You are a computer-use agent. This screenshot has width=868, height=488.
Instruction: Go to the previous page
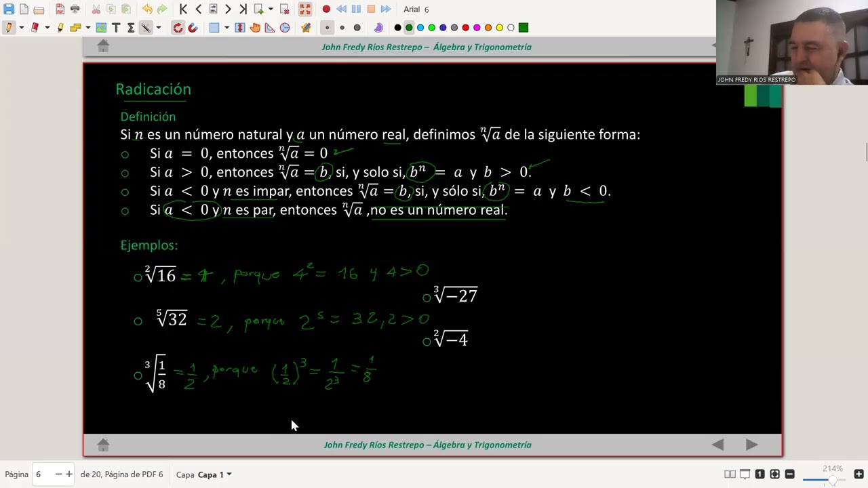click(x=198, y=9)
